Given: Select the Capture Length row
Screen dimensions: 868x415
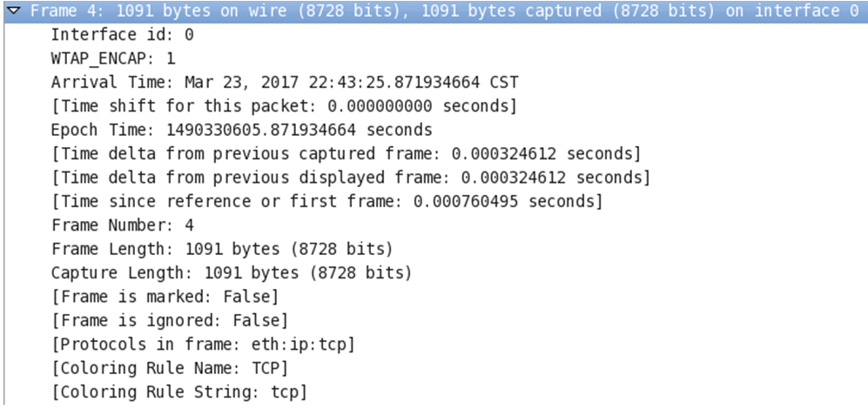Looking at the screenshot, I should point(231,273).
